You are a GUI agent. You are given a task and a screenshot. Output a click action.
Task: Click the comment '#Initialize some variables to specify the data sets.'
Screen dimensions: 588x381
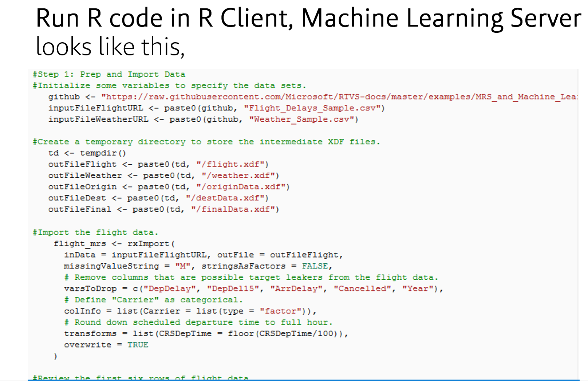(169, 86)
